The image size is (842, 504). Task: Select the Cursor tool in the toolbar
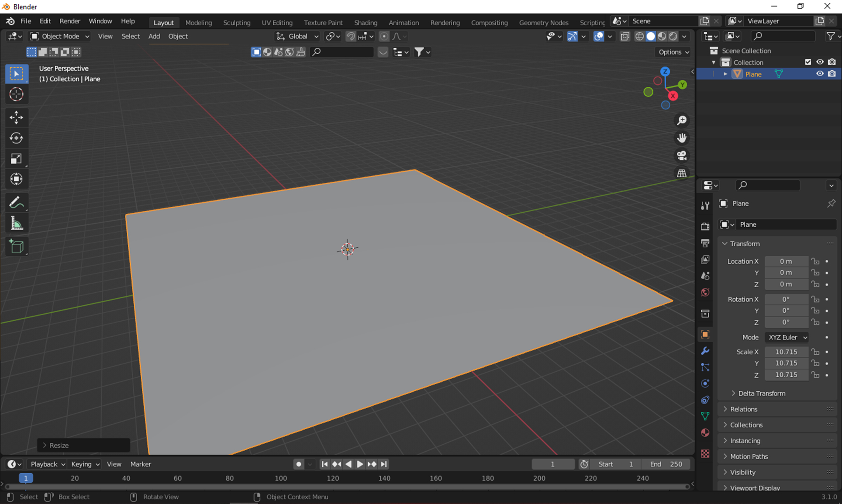point(16,94)
